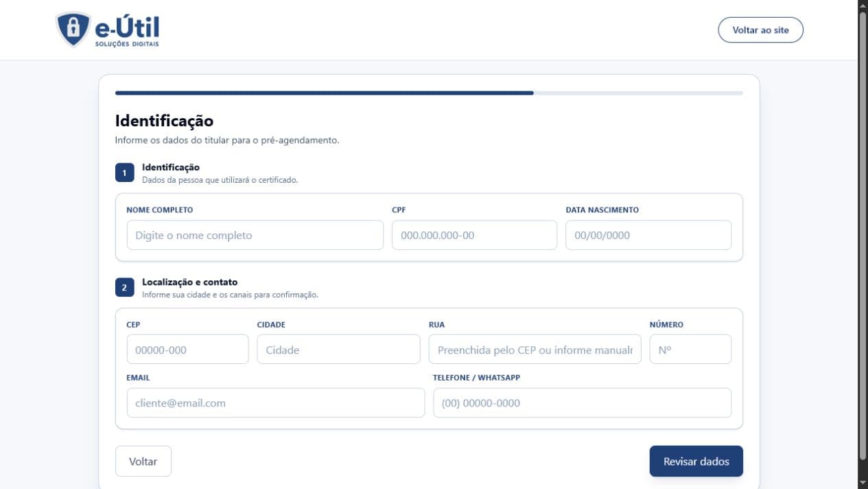Click the scrollbar down arrow
The width and height of the screenshot is (868, 489).
click(x=863, y=483)
